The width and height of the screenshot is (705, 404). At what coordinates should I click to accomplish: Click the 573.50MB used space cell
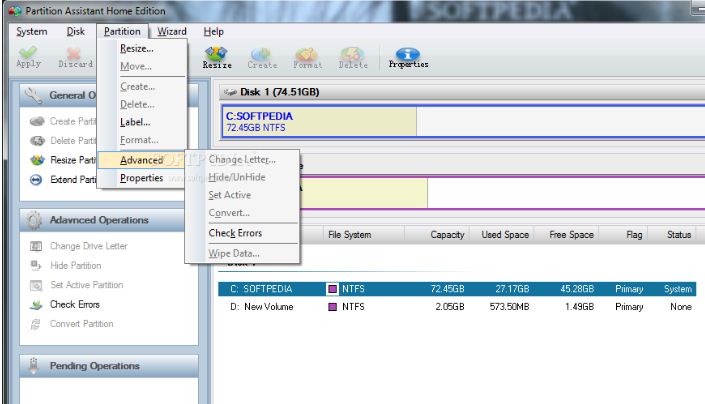click(x=509, y=307)
